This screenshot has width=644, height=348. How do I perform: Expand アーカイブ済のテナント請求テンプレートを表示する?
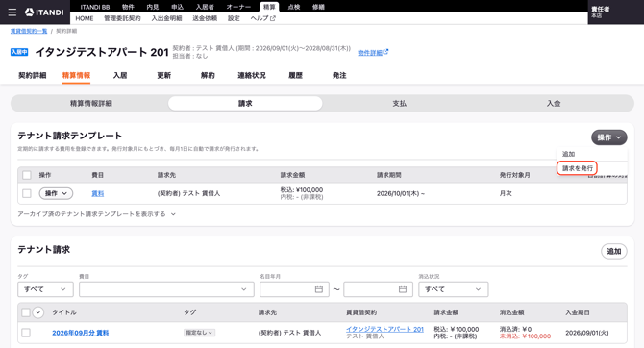point(96,214)
